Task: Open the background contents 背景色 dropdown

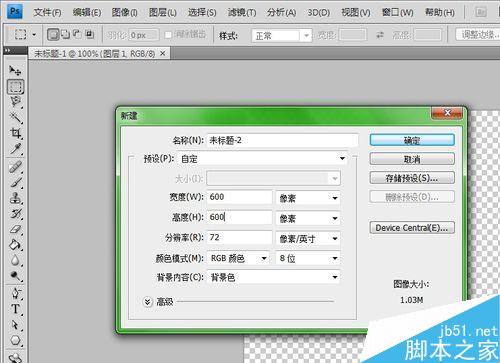Action: point(273,277)
